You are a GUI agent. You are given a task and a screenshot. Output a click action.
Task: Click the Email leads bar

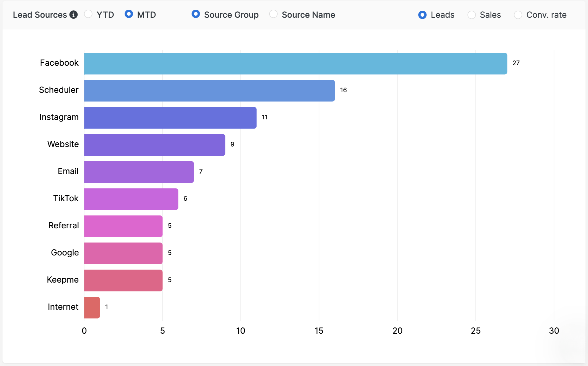[139, 172]
